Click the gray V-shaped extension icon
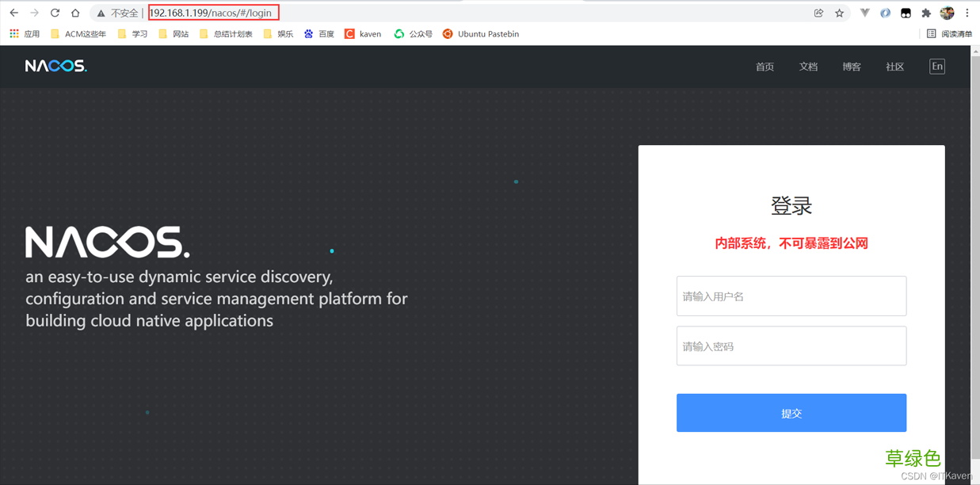 click(x=864, y=13)
